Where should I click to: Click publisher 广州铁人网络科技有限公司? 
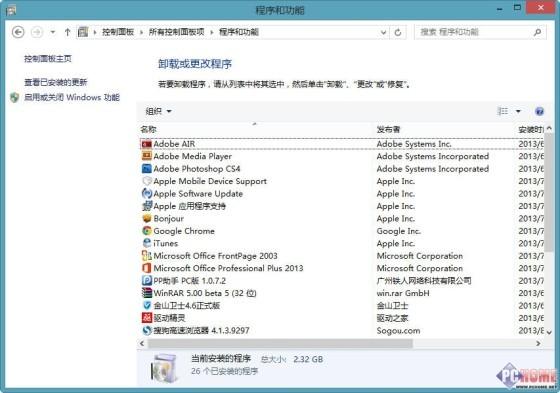(x=424, y=281)
